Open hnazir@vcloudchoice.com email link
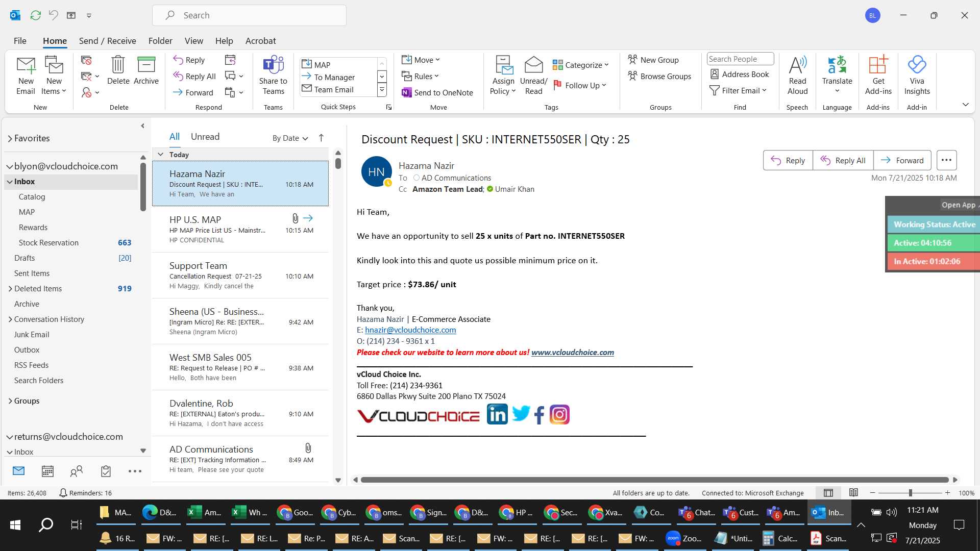Viewport: 980px width, 551px height. point(410,330)
